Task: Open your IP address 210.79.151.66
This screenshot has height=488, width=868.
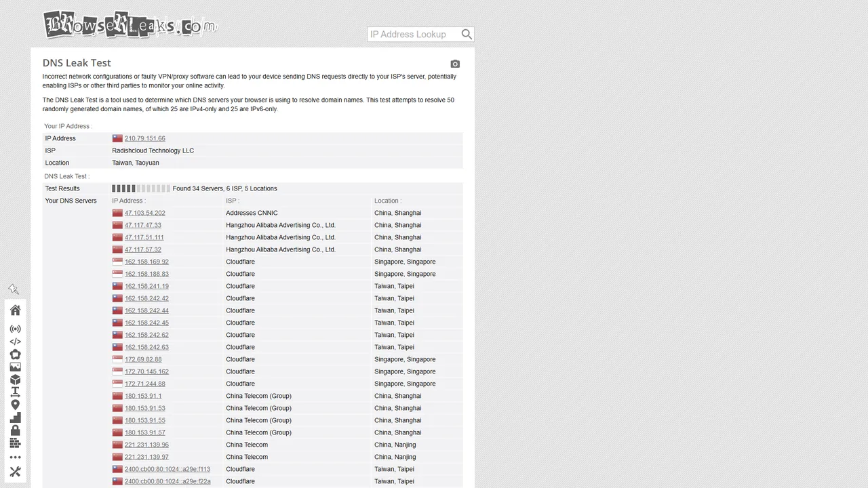Action: coord(145,138)
